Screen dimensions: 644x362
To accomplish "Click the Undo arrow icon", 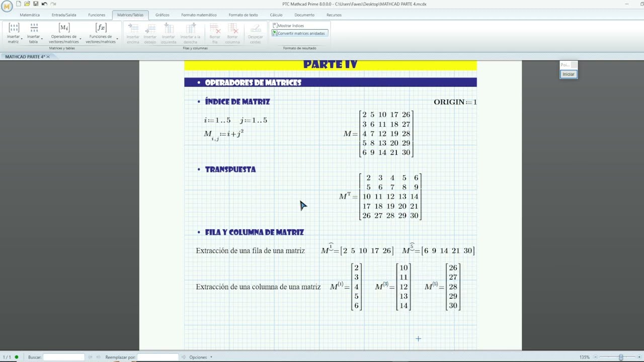I will click(x=44, y=4).
